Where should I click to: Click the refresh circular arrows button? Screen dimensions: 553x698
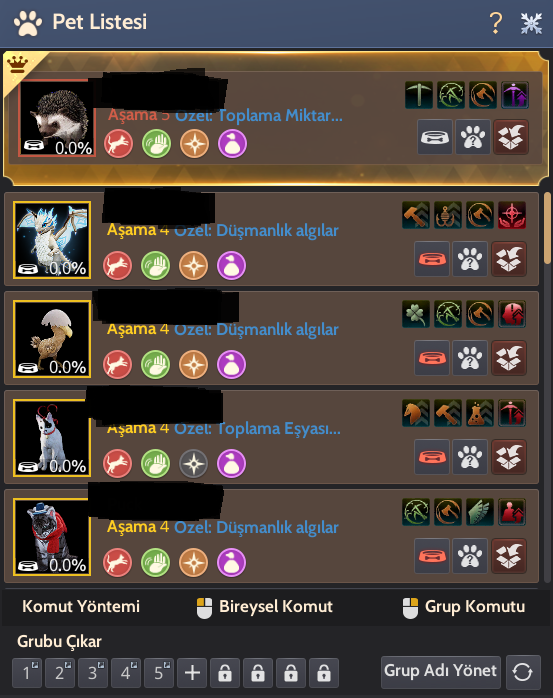tap(523, 672)
